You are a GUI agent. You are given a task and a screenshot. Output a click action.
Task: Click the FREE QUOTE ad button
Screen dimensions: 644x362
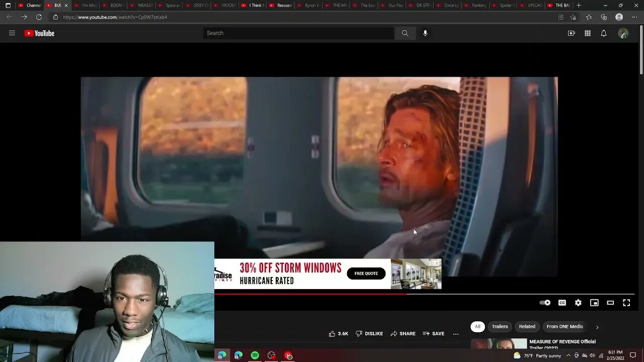click(x=366, y=274)
